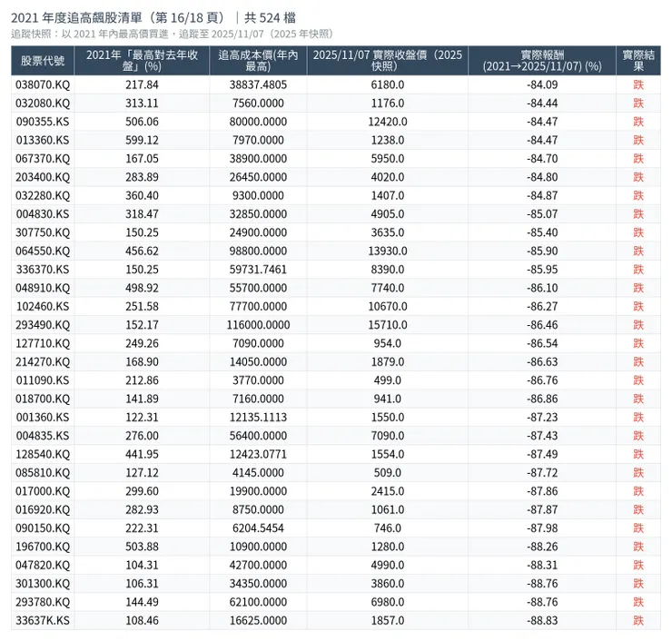Click return value -86.10

tap(542, 288)
